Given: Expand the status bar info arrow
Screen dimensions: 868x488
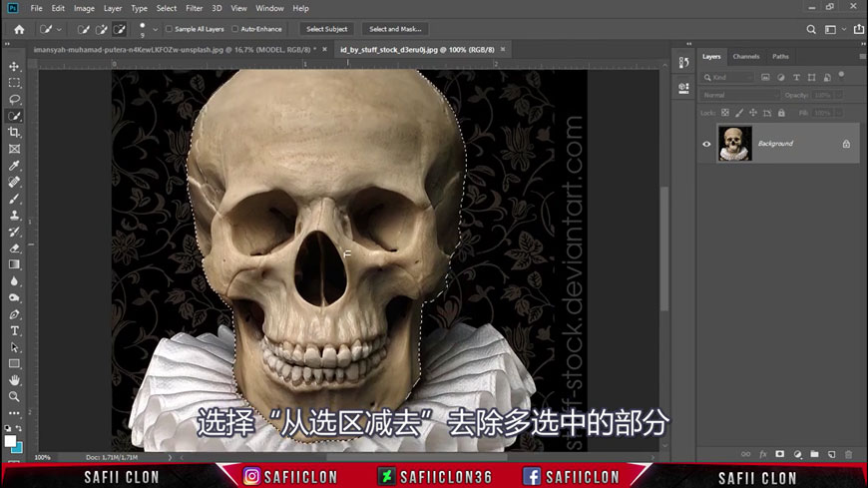Looking at the screenshot, I should [x=170, y=457].
